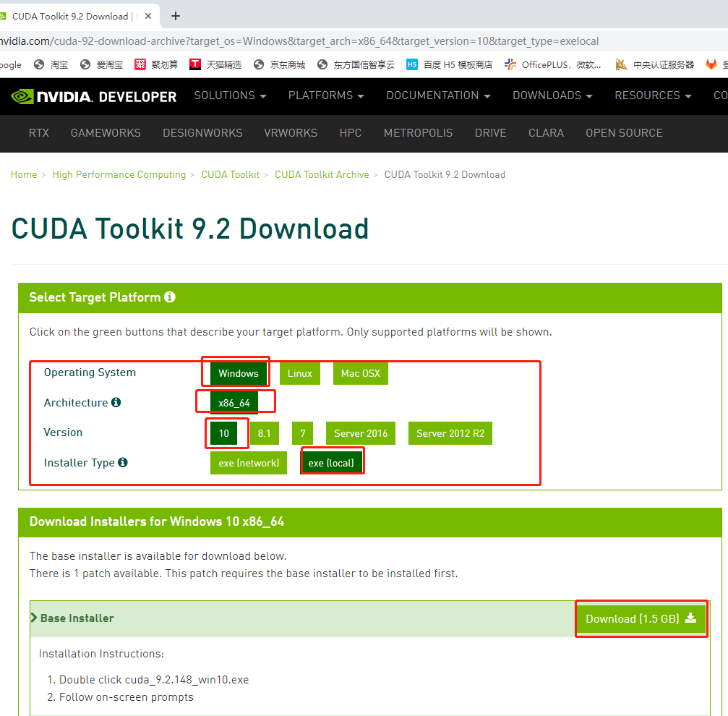Open the 百度 H5 模板商店 bookmark
The image size is (728, 716).
(x=450, y=64)
